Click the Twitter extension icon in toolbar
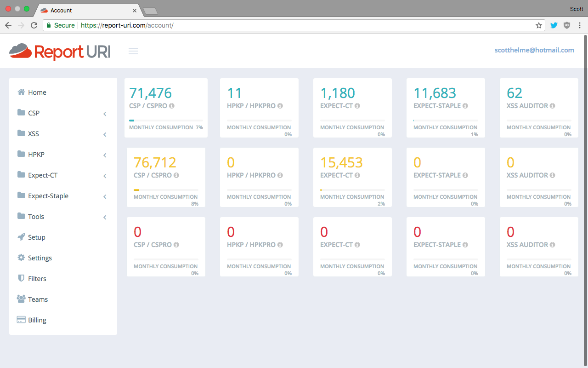 554,25
